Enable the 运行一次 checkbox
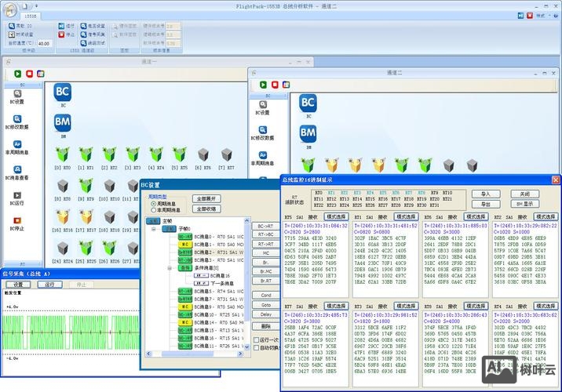Image resolution: width=562 pixels, height=392 pixels. (256, 339)
